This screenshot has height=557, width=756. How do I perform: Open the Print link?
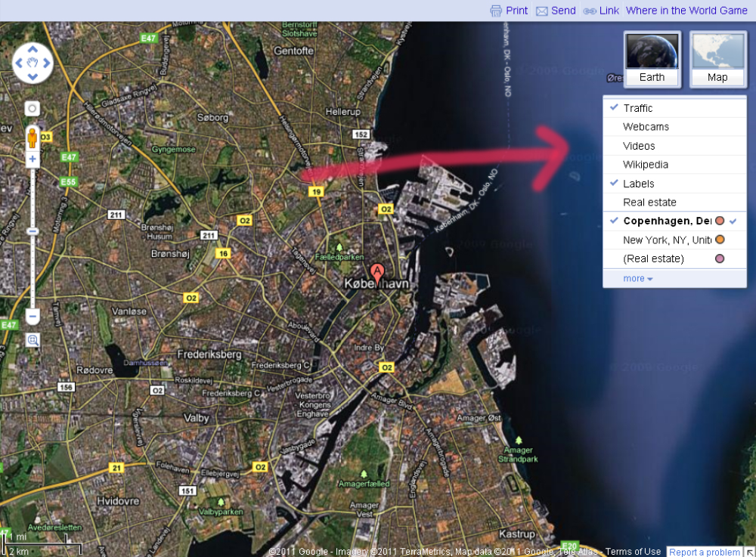[x=516, y=11]
